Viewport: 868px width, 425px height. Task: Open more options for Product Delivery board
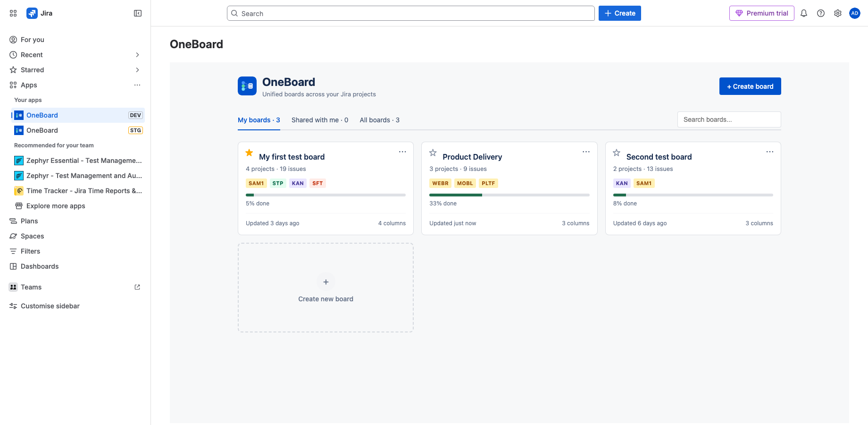pyautogui.click(x=586, y=152)
